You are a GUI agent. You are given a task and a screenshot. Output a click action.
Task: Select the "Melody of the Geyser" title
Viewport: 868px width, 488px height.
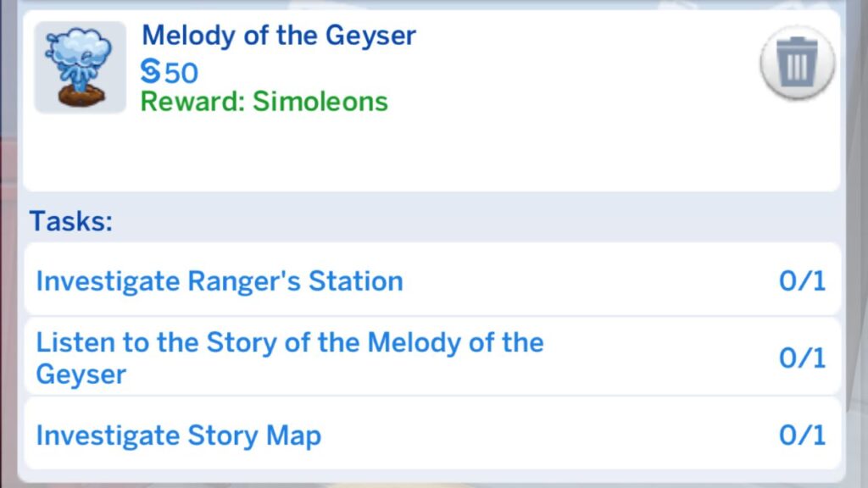pos(279,36)
